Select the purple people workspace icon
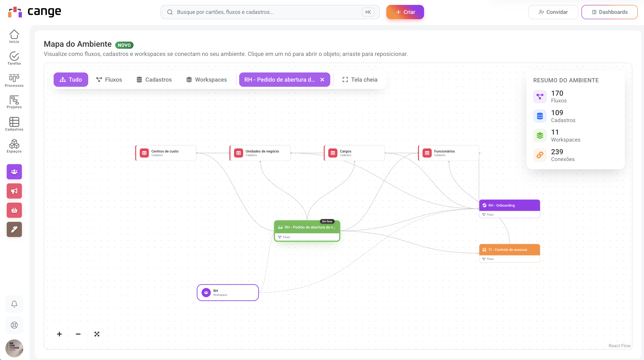Image resolution: width=644 pixels, height=360 pixels. [14, 172]
